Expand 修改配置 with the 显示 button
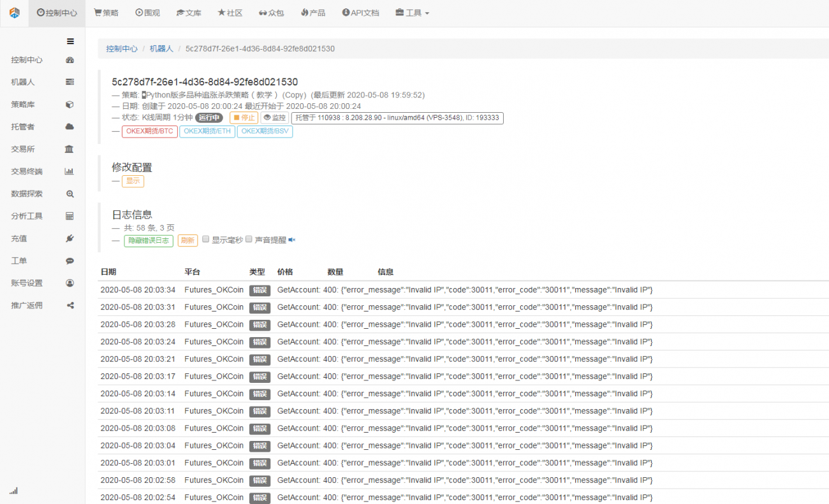The width and height of the screenshot is (829, 504). [133, 181]
